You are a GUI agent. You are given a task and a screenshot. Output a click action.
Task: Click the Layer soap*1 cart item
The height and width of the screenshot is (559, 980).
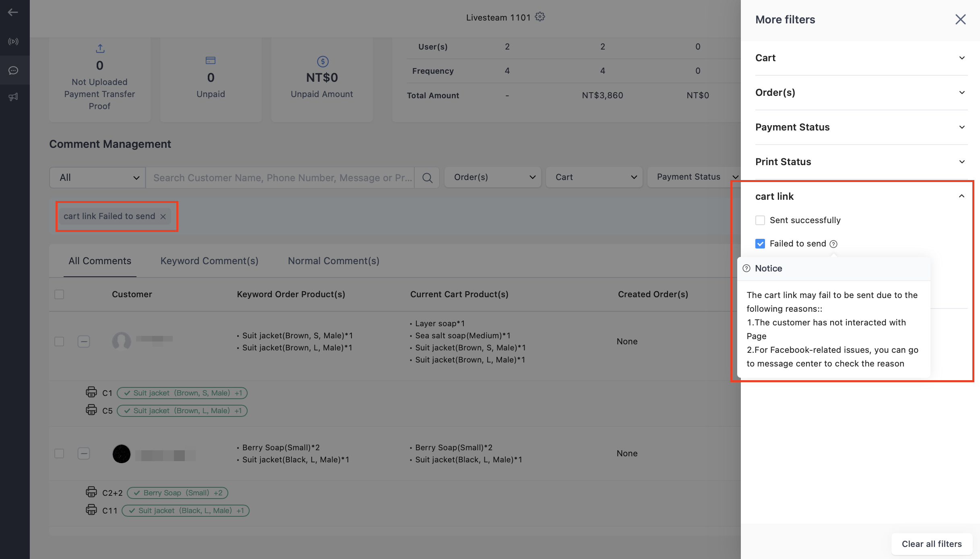(x=440, y=323)
